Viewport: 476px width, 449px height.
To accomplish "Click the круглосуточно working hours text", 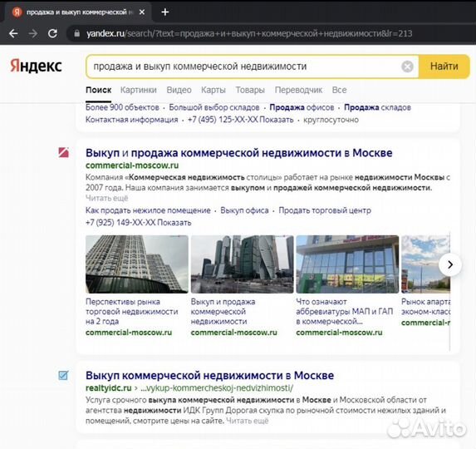I will click(331, 120).
